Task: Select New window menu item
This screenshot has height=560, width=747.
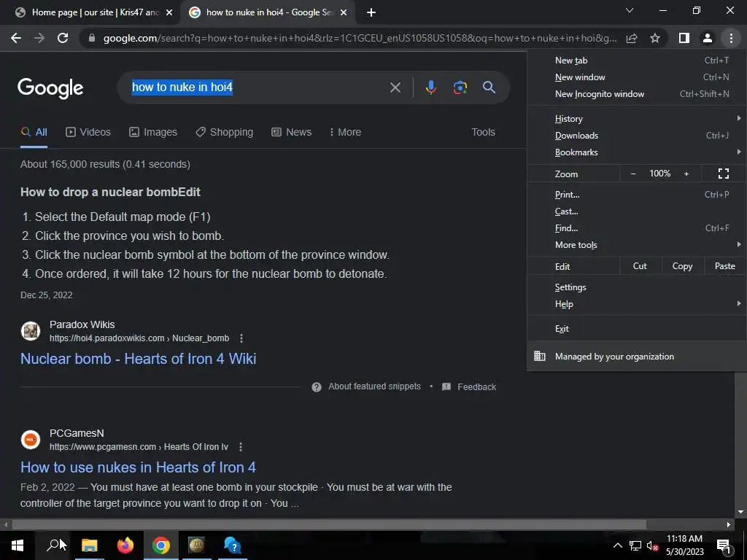Action: point(636,77)
